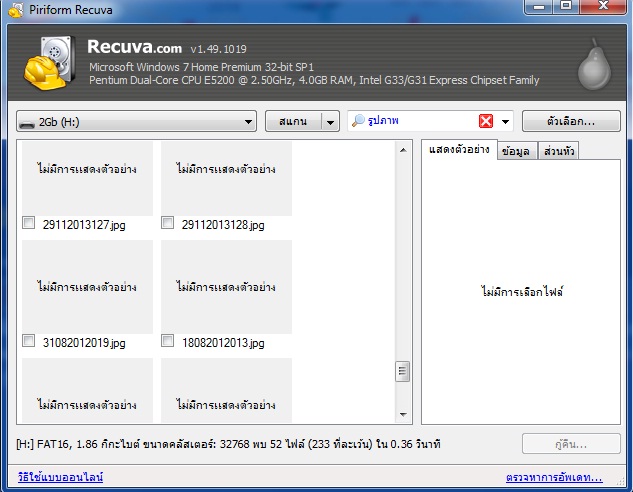This screenshot has height=492, width=633.
Task: Check the box for 29112013127.jpg
Action: [x=28, y=223]
